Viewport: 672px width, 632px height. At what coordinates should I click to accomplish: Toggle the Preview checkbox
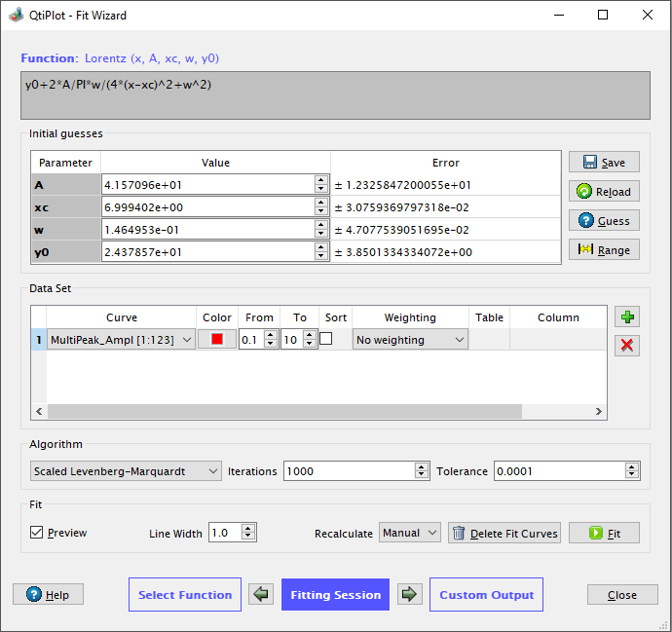[37, 533]
